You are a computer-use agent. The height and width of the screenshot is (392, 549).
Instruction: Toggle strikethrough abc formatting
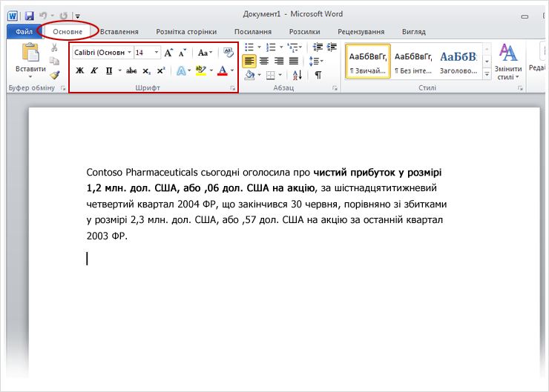pyautogui.click(x=131, y=71)
